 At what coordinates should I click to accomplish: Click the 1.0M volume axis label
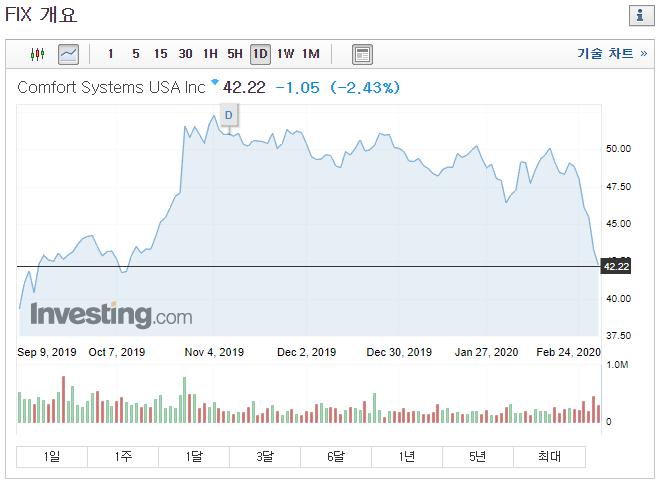click(x=617, y=365)
